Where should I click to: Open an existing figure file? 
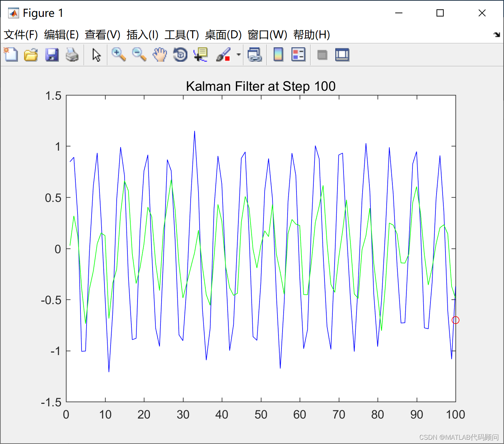tap(31, 55)
